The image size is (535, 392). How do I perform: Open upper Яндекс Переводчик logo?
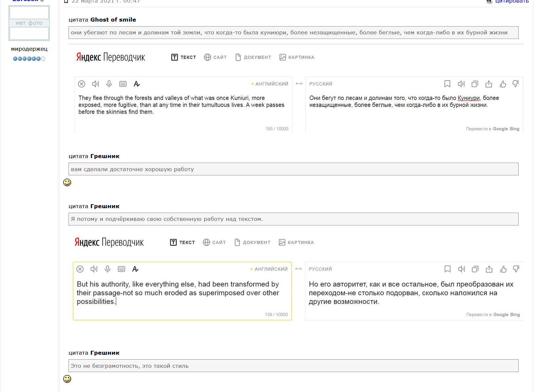[x=111, y=57]
